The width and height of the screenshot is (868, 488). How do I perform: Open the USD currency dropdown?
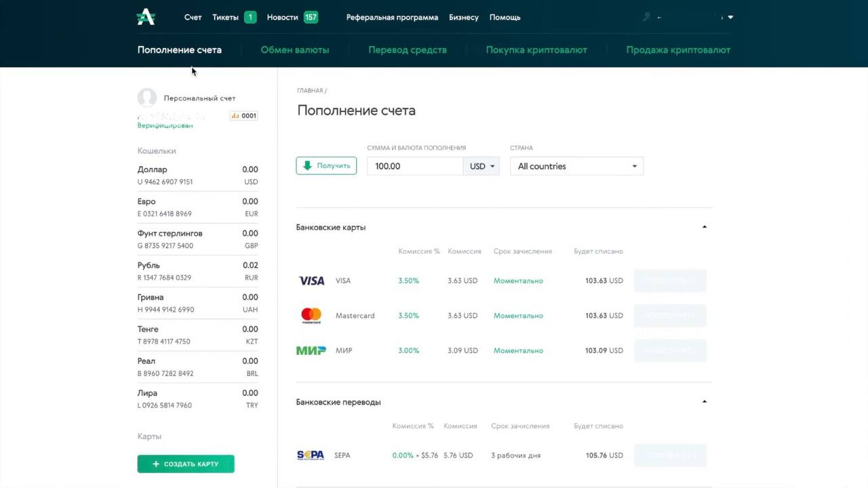(x=481, y=166)
